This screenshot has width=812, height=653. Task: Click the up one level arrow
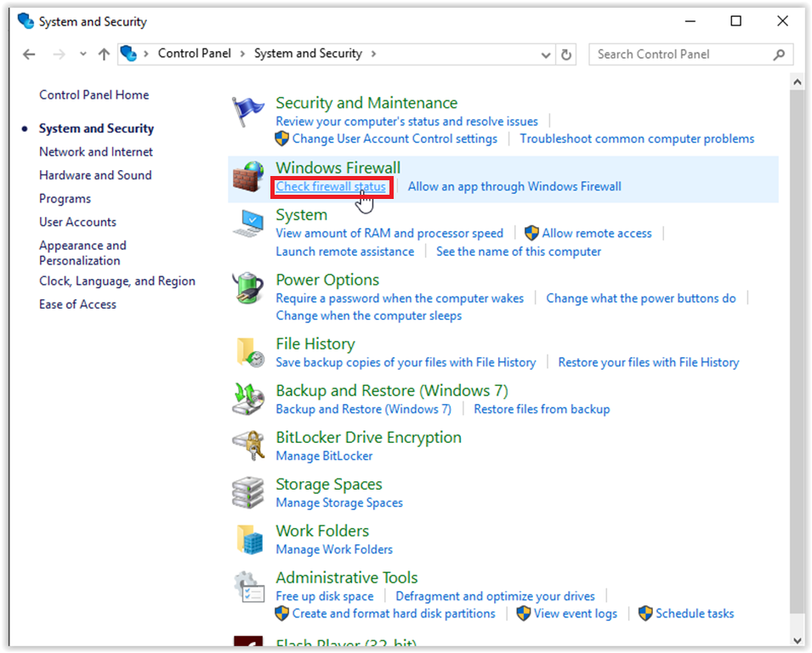[x=104, y=54]
